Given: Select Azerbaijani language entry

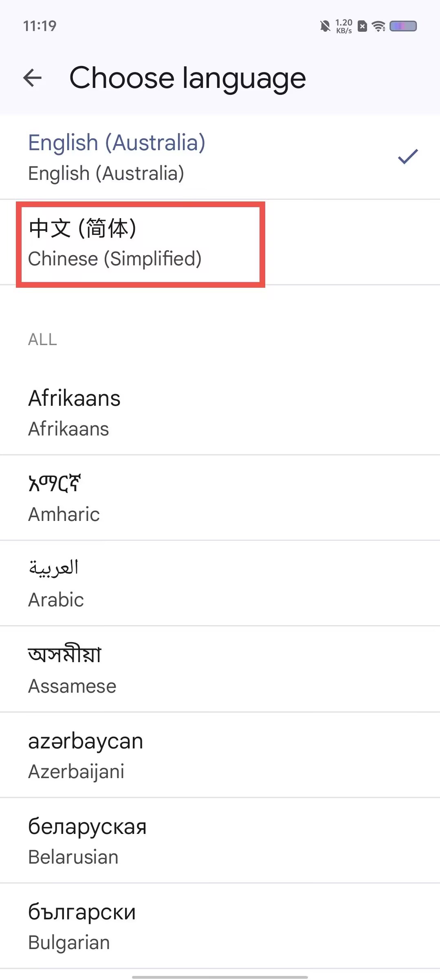Looking at the screenshot, I should coord(220,755).
